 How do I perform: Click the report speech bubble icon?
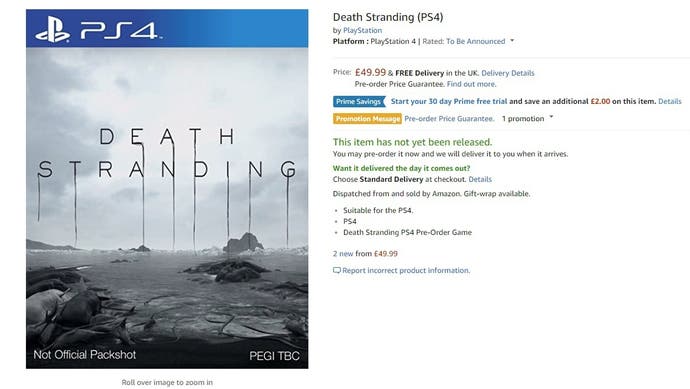point(337,270)
